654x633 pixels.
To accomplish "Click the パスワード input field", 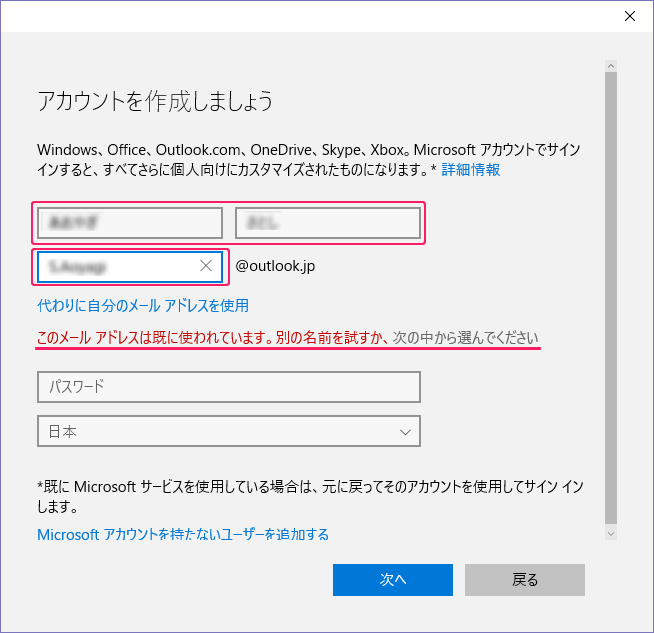I will coord(229,387).
